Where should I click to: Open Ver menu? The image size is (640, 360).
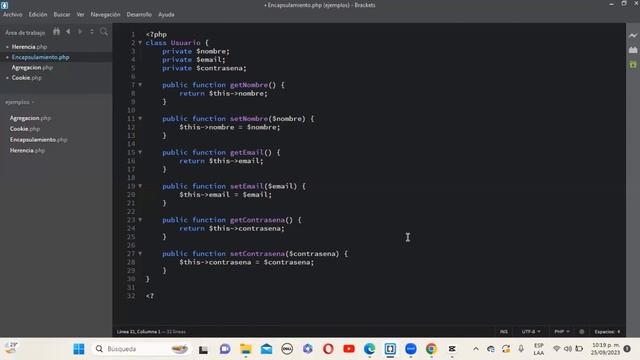pyautogui.click(x=80, y=14)
